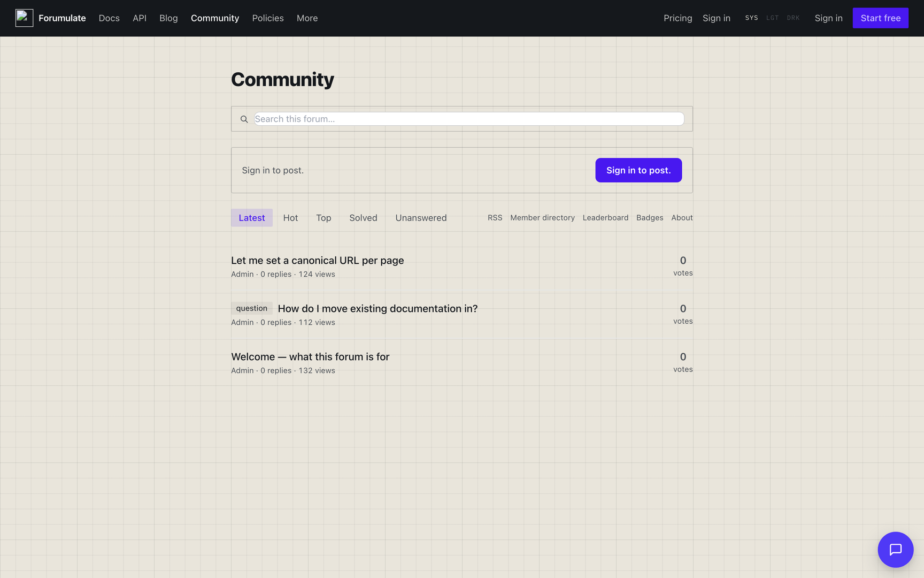Click '124 views' under canonical URL post

click(317, 274)
